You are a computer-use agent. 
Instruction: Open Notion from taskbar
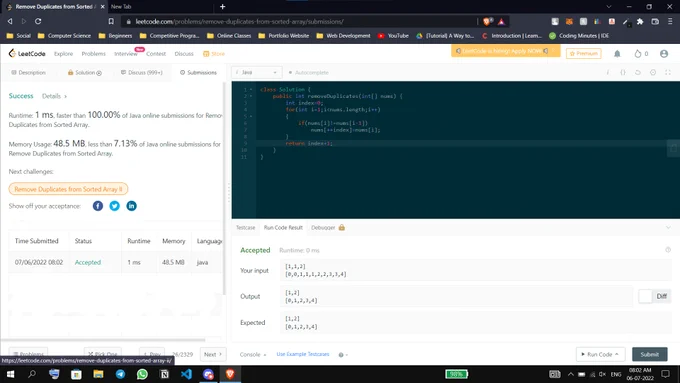click(x=164, y=374)
